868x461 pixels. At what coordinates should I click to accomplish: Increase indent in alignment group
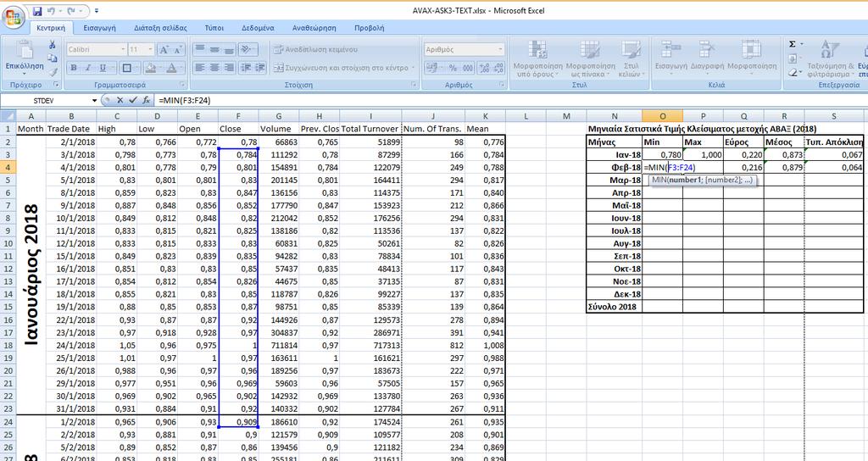click(261, 68)
